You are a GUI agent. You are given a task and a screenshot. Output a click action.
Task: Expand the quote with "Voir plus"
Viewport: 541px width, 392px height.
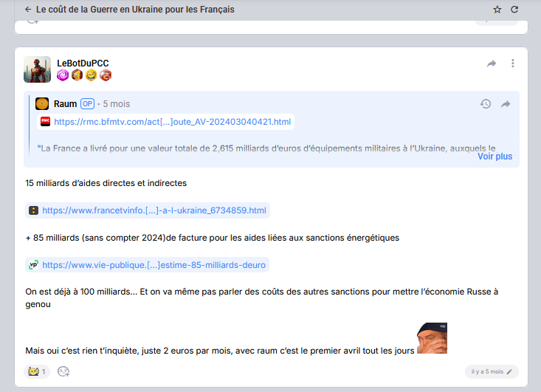(495, 157)
